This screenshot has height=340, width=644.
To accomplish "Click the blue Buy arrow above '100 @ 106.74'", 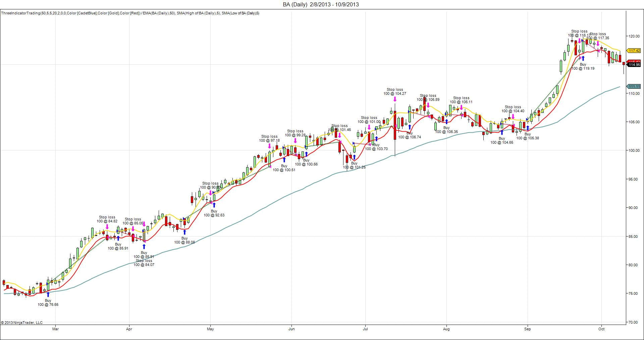I will (410, 127).
